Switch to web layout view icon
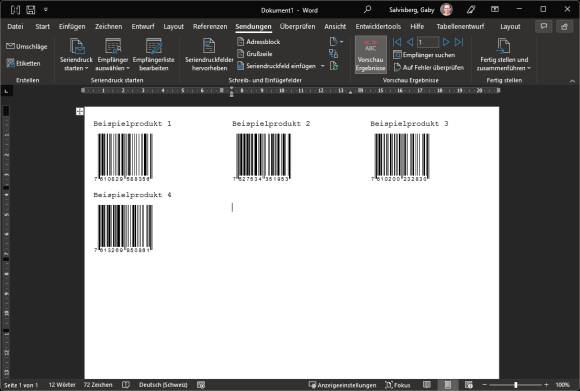This screenshot has height=391, width=580. click(x=469, y=385)
